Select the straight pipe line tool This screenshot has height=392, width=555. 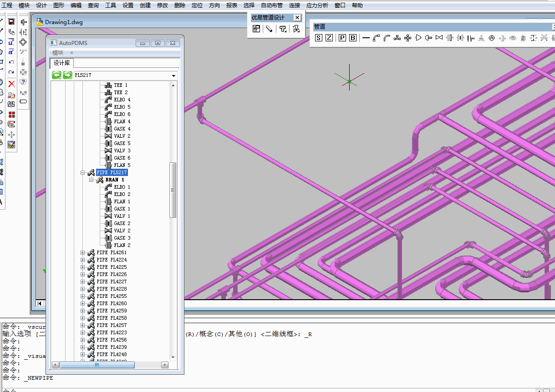[x=366, y=38]
